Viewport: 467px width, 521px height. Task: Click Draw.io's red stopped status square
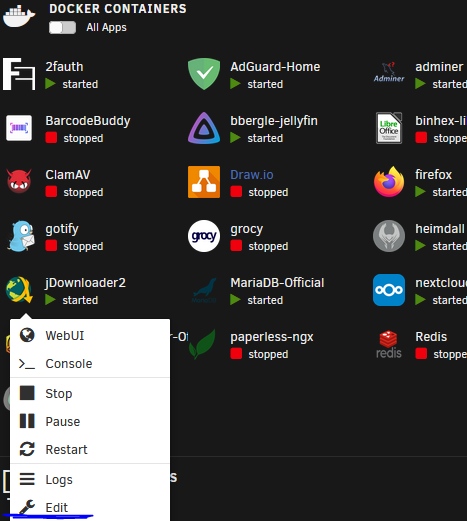[x=236, y=192]
